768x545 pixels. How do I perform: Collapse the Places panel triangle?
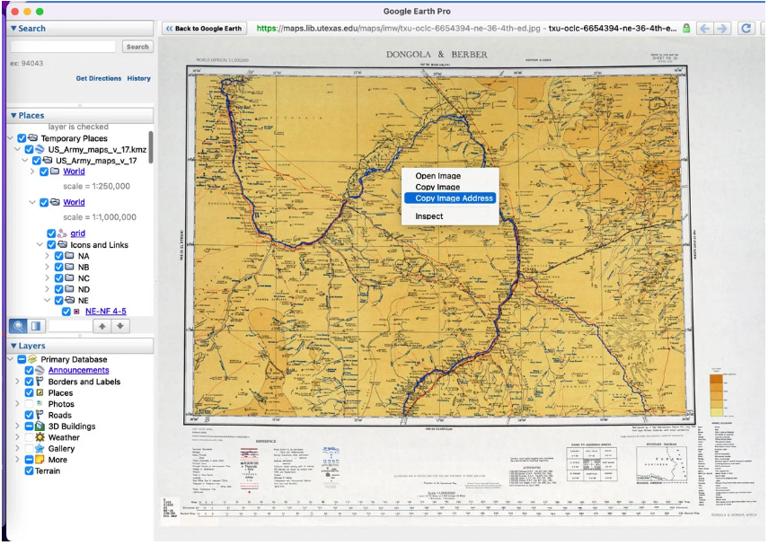coord(14,116)
